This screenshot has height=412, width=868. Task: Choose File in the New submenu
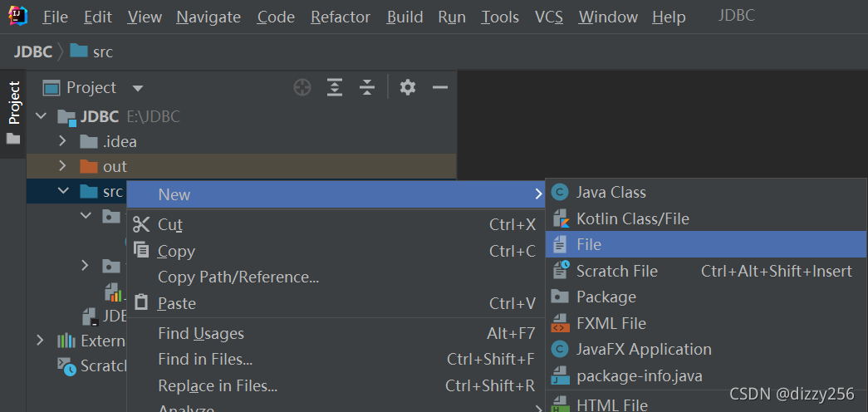[706, 244]
